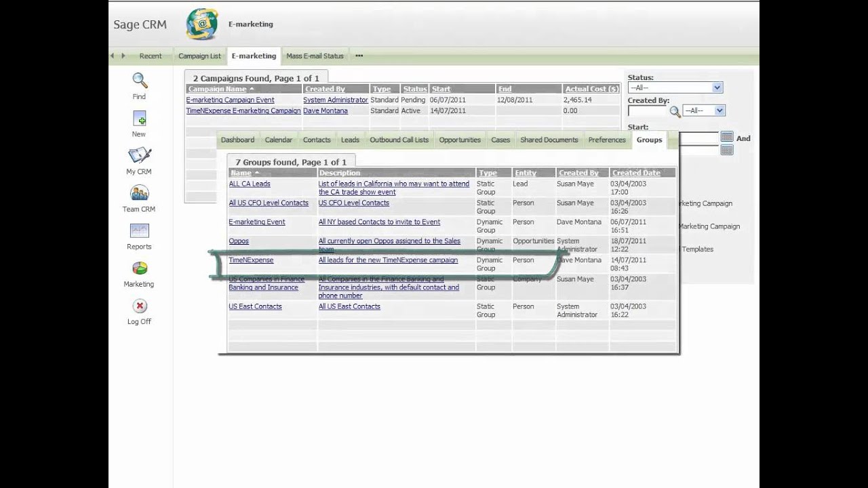Sort groups by Created By header
The height and width of the screenshot is (488, 868).
pyautogui.click(x=578, y=173)
